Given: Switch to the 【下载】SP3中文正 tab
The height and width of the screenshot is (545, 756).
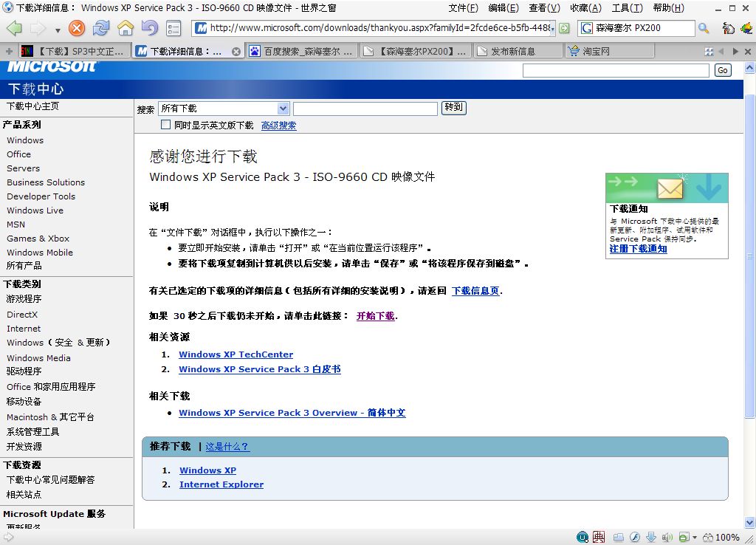Looking at the screenshot, I should pos(75,51).
